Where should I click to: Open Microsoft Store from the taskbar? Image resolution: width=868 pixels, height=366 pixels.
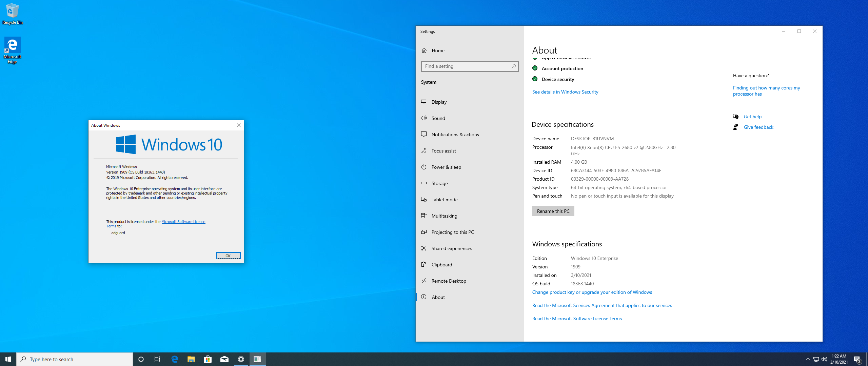pos(208,359)
